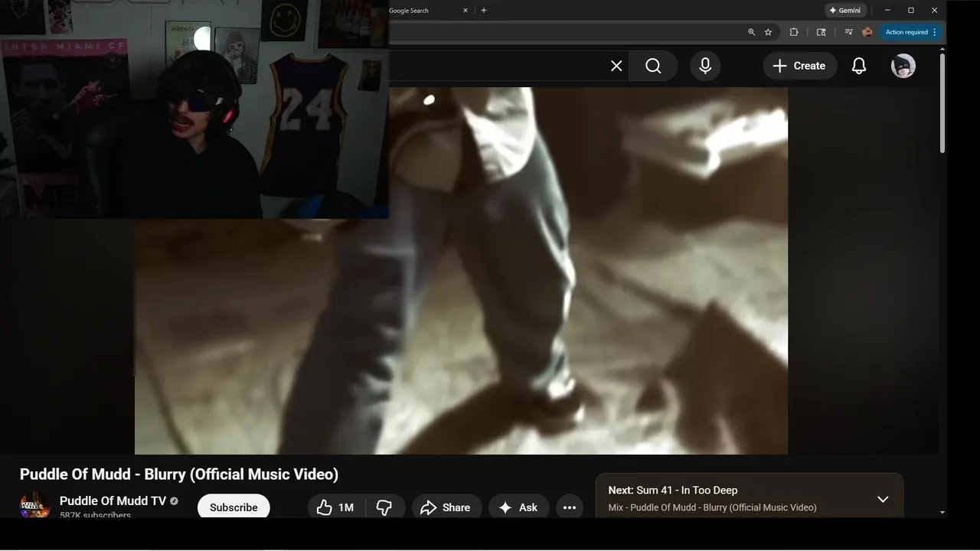
Task: Maximize the Chrome window
Action: tap(911, 11)
